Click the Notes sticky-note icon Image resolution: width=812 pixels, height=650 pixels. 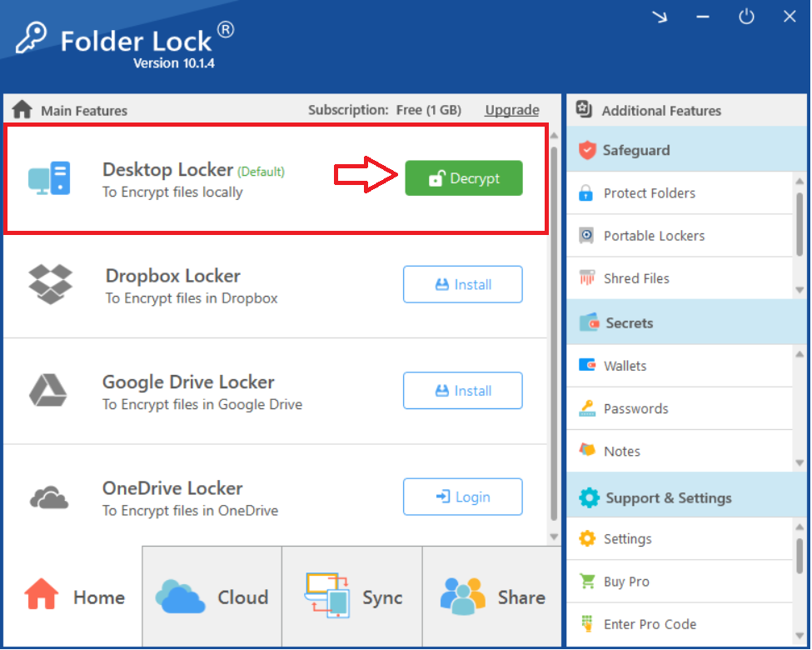tap(587, 449)
